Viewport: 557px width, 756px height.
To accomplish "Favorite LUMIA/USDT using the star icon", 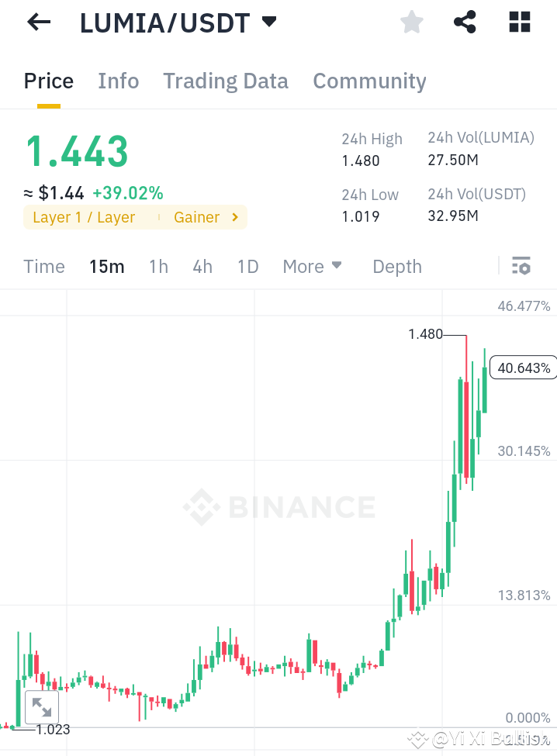I will click(411, 22).
